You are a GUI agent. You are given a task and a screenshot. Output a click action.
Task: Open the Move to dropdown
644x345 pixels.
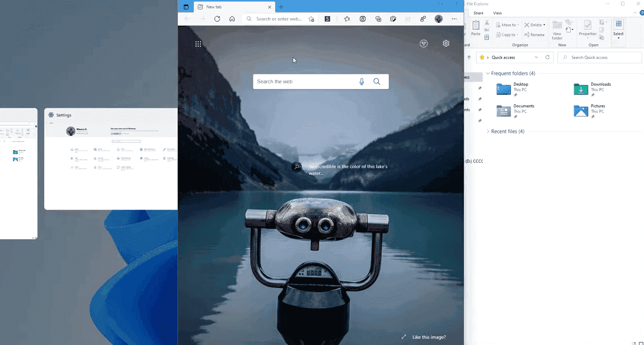(507, 24)
